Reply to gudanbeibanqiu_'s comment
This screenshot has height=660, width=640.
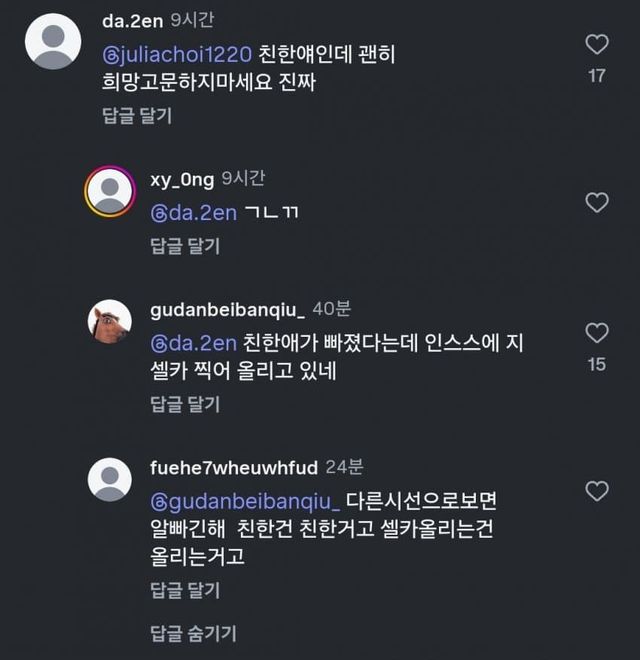point(185,404)
